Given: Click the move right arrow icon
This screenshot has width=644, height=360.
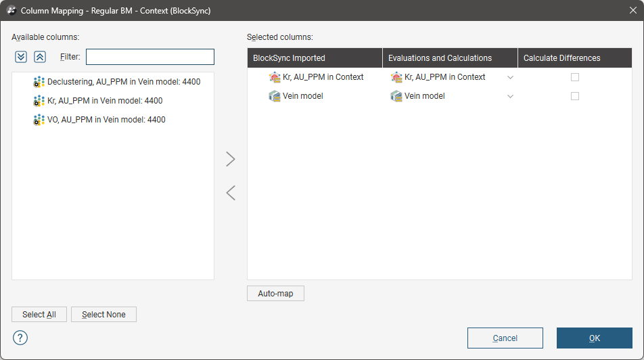Looking at the screenshot, I should 231,159.
